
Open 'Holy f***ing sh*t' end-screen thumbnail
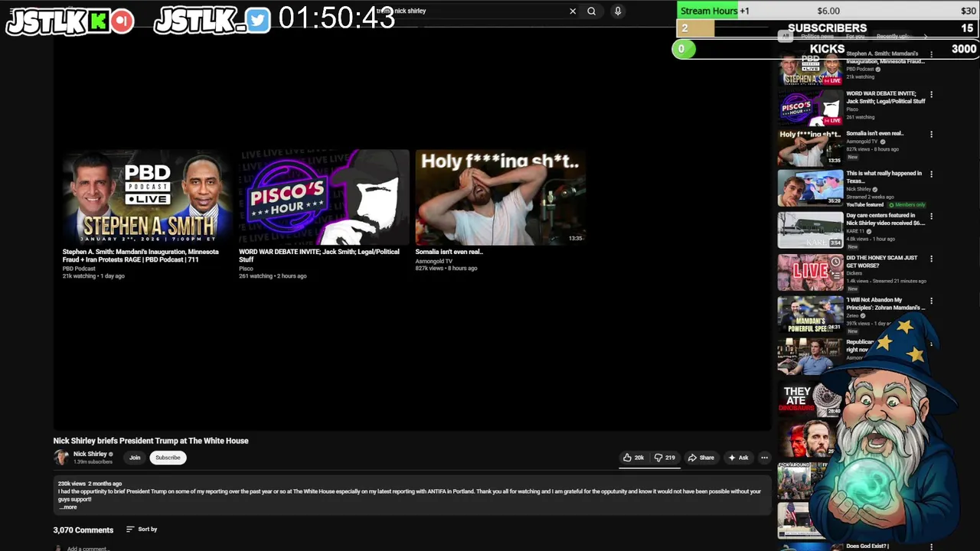[x=501, y=197]
